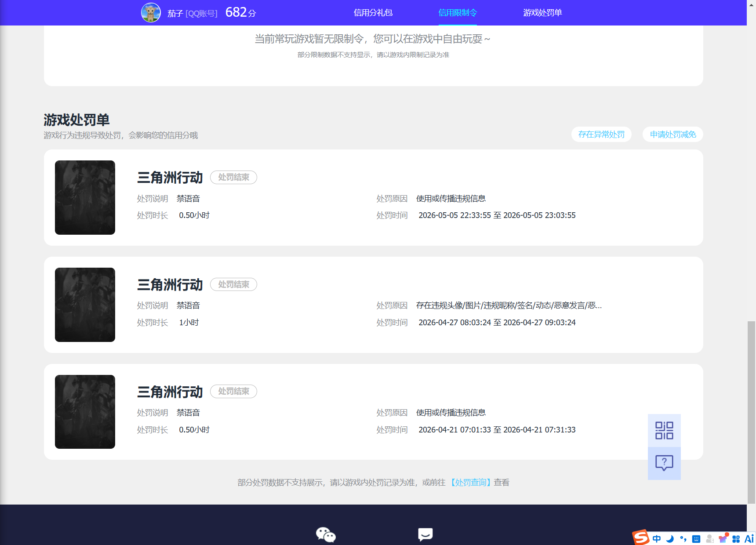
Task: Click 处罚结束 badge on 2026-05-05 penalty
Action: click(233, 177)
